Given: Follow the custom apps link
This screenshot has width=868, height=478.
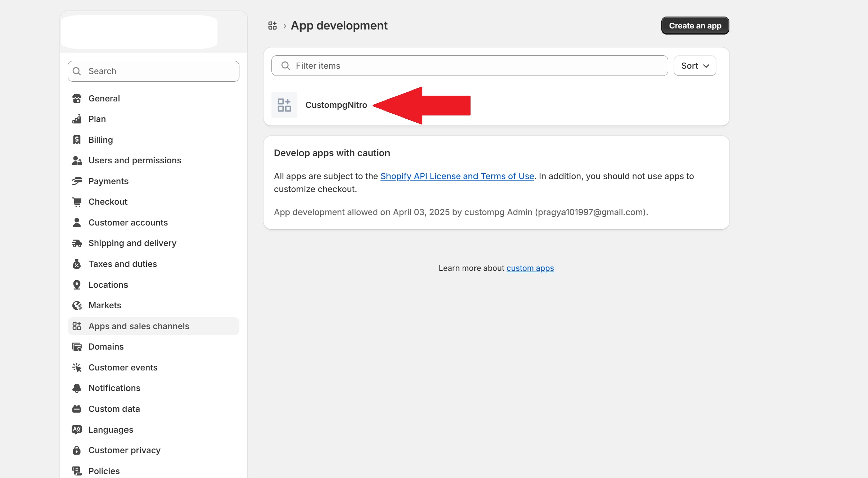Looking at the screenshot, I should coord(530,268).
